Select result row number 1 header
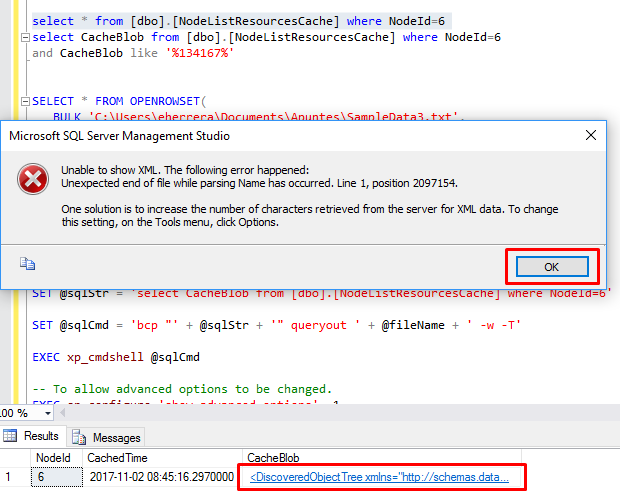Viewport: 620px width, 501px height. (x=15, y=477)
